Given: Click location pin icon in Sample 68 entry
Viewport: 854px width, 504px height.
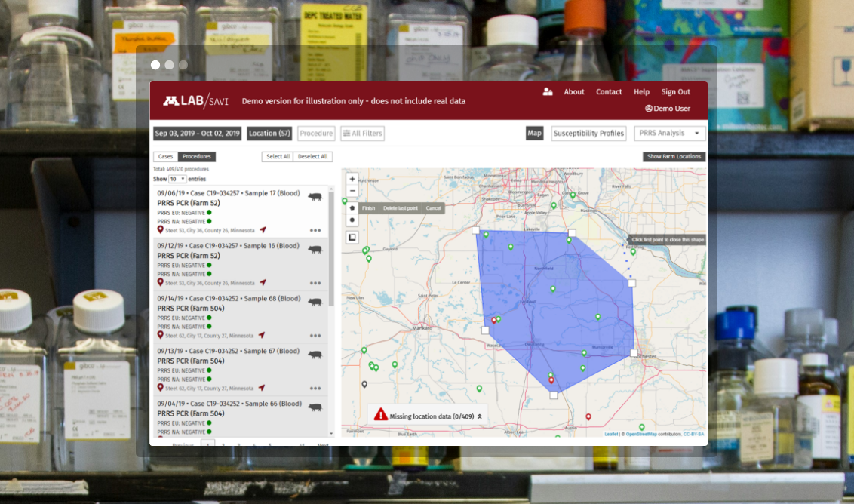Looking at the screenshot, I should 160,334.
